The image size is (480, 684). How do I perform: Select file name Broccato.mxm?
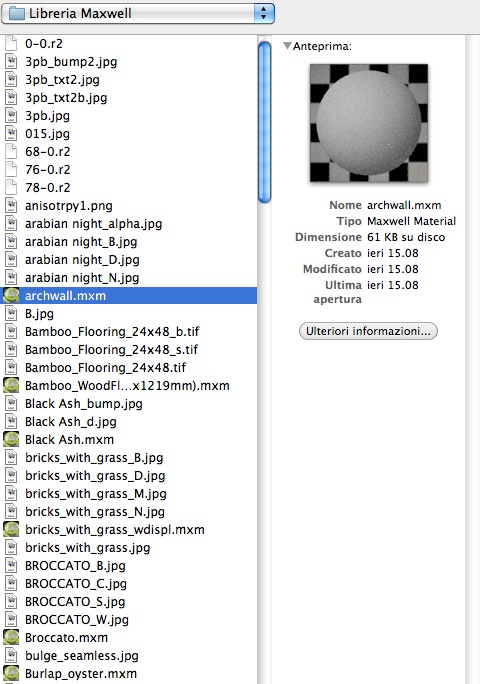coord(66,637)
